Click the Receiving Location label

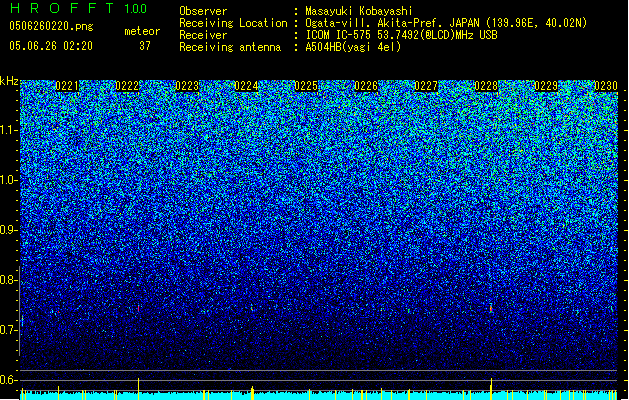click(233, 23)
